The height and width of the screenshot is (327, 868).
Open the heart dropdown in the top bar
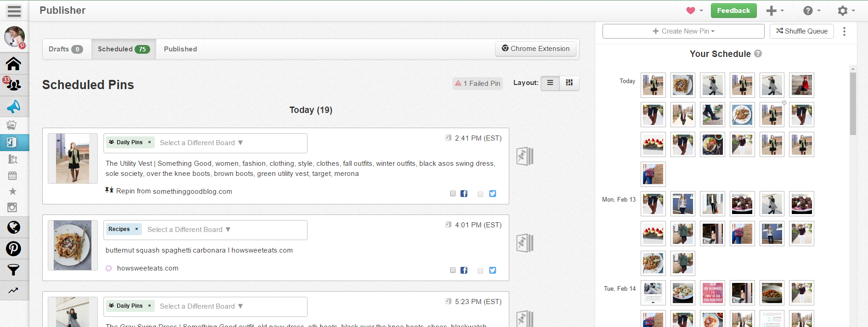point(694,11)
